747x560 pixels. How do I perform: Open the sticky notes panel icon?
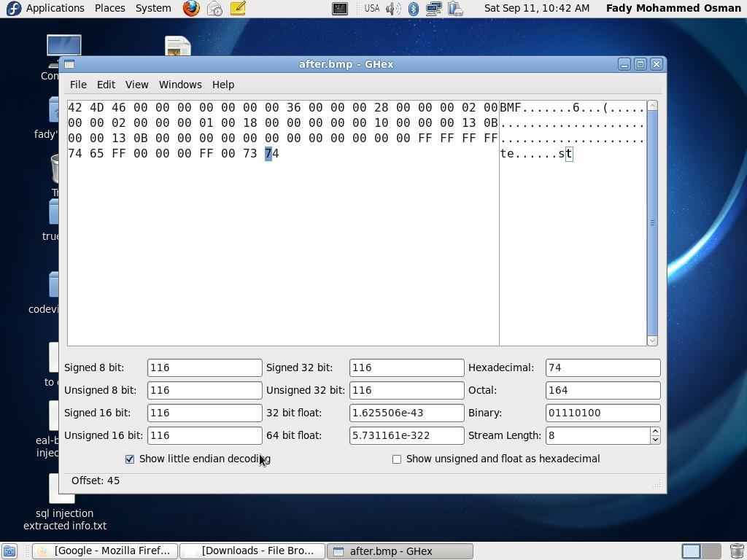238,9
